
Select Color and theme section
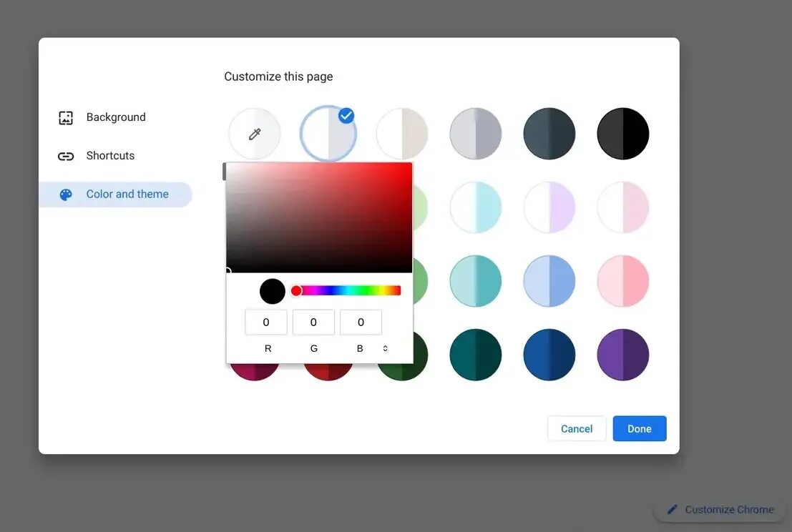tap(116, 194)
